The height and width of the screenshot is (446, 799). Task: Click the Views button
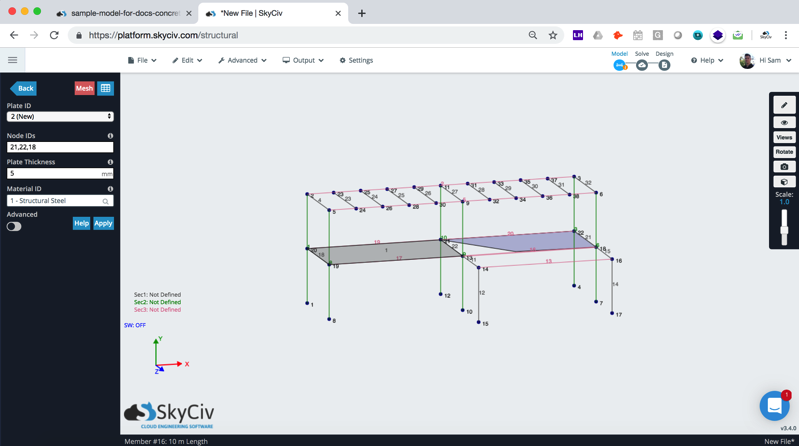coord(784,138)
